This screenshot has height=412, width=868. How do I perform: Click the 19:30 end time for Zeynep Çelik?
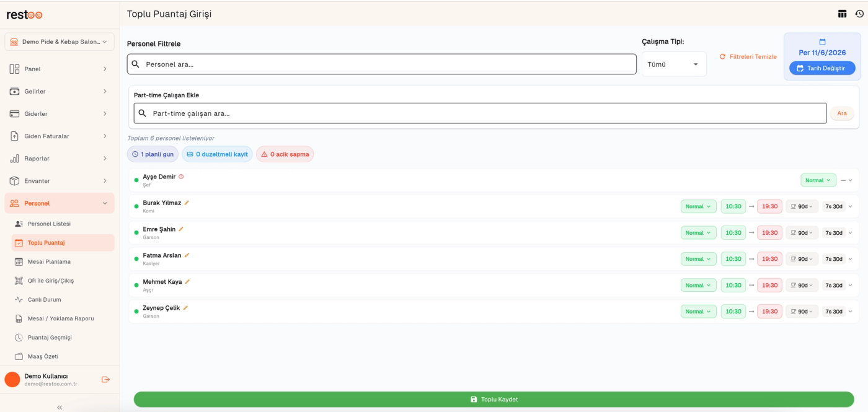pos(769,312)
